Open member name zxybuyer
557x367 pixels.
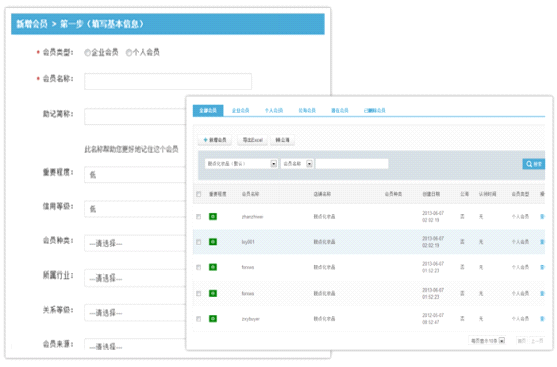pyautogui.click(x=250, y=319)
